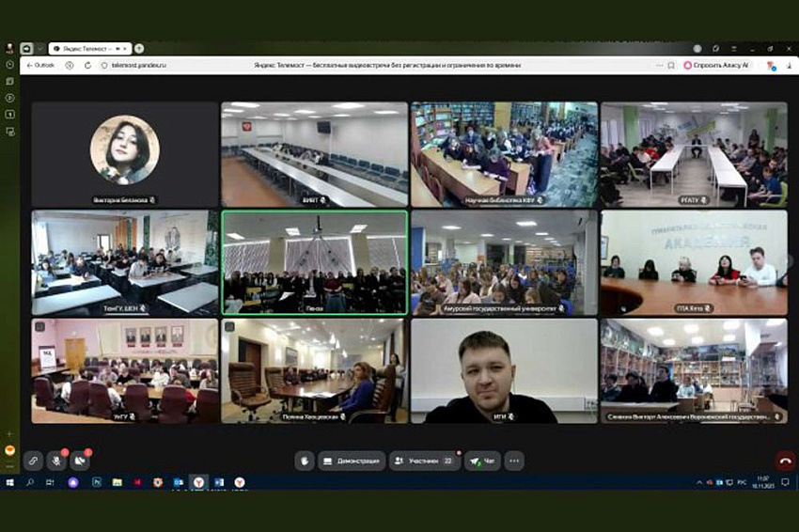Click the telemost.yandex.ru address field

(139, 65)
